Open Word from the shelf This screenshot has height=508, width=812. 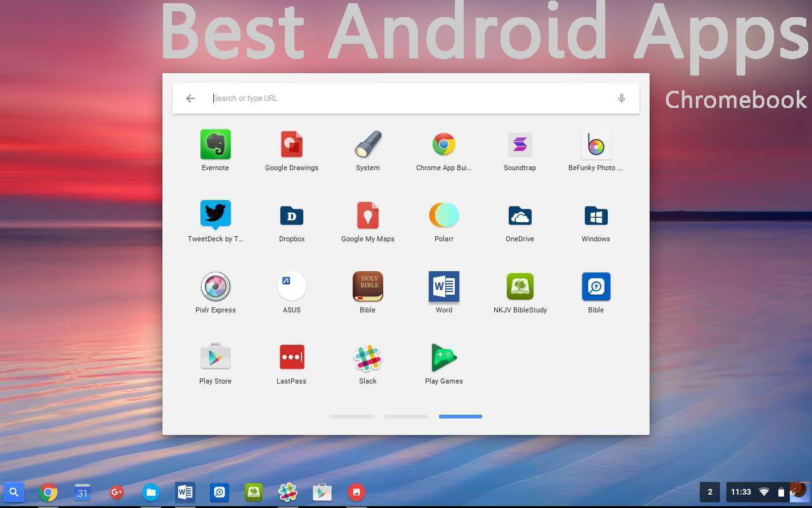pos(185,492)
